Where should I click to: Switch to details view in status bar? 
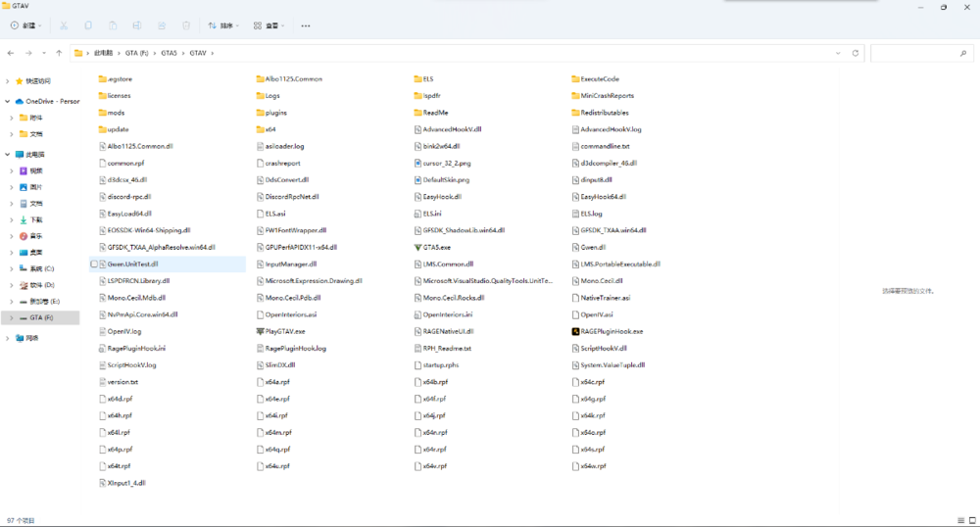point(960,521)
